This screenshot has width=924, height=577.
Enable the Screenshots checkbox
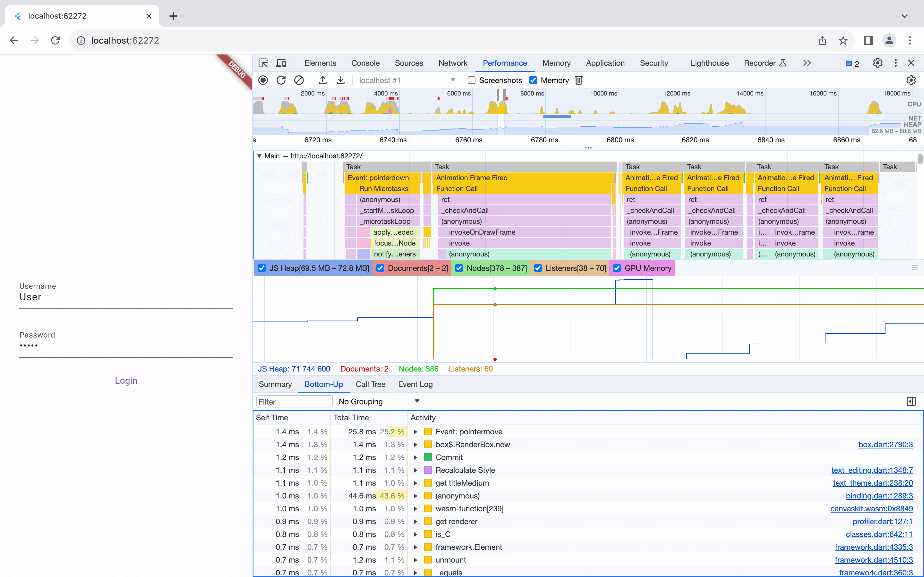click(472, 80)
